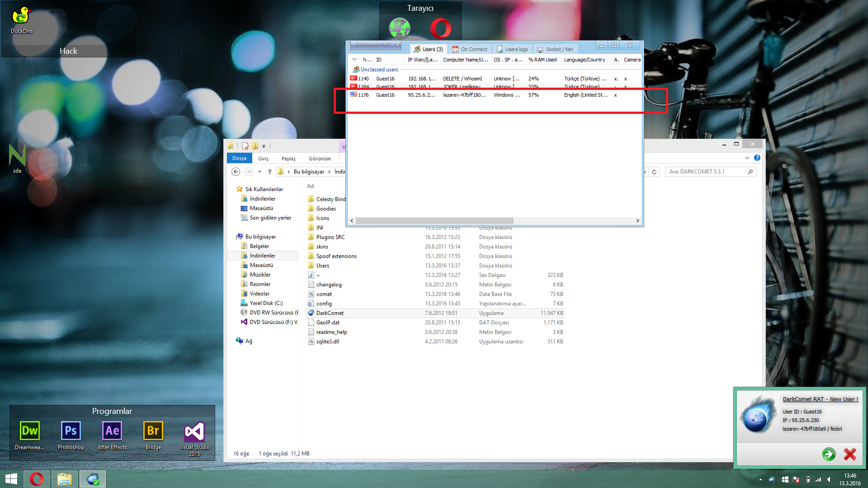
Task: Click Properties icon in Explorer quick access toolbar
Action: pos(245,145)
